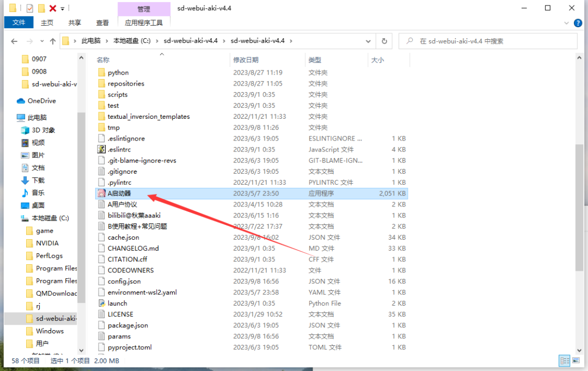
Task: Click the Properties checkmark icon in title bar
Action: [29, 8]
